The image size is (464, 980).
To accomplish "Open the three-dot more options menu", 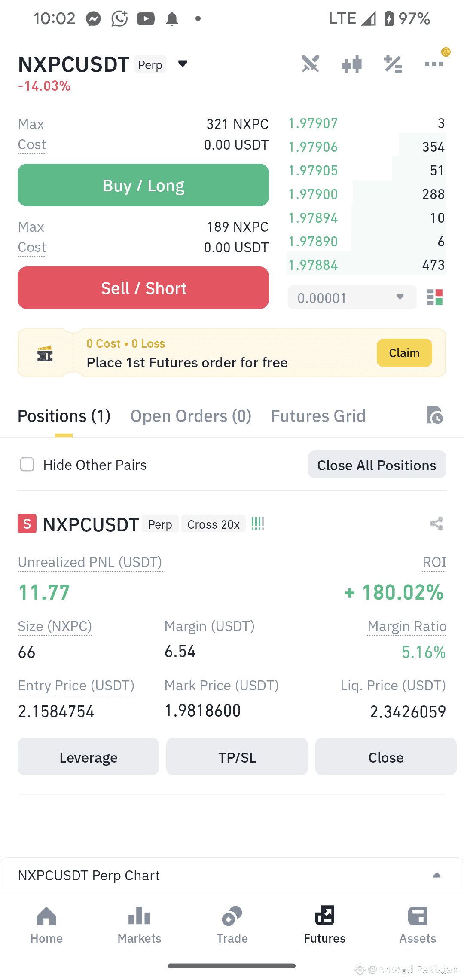I will click(434, 64).
